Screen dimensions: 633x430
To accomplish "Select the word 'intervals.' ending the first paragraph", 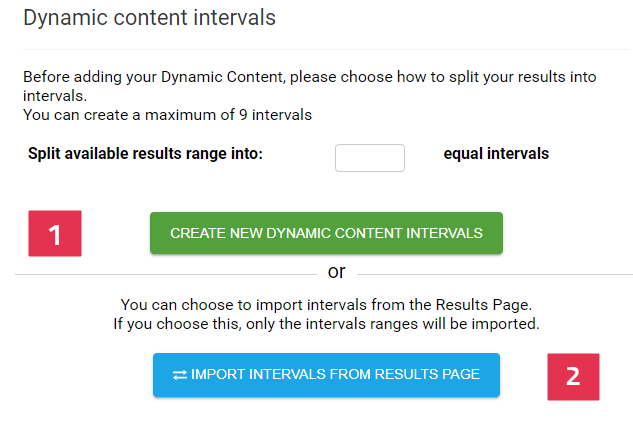I will click(x=55, y=96).
